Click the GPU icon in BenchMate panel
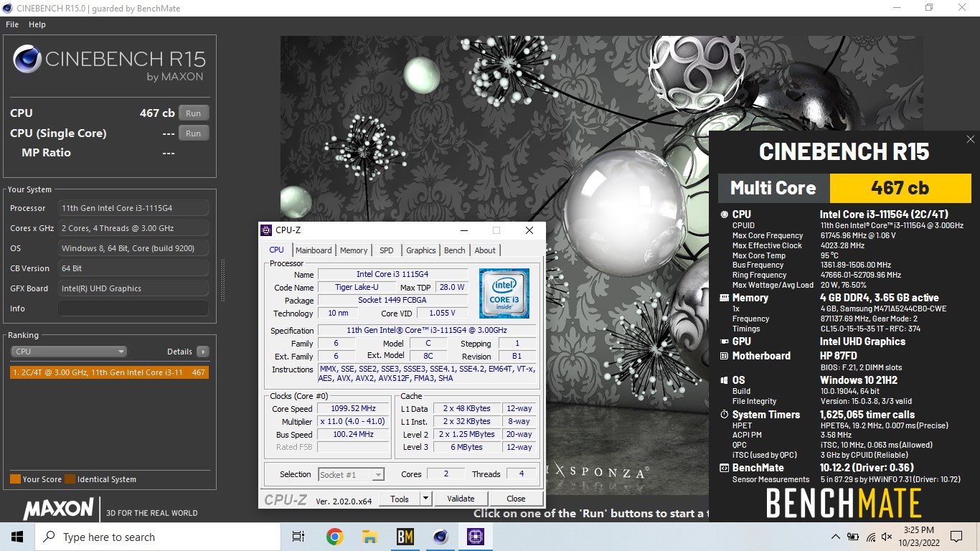This screenshot has width=980, height=551. click(724, 342)
